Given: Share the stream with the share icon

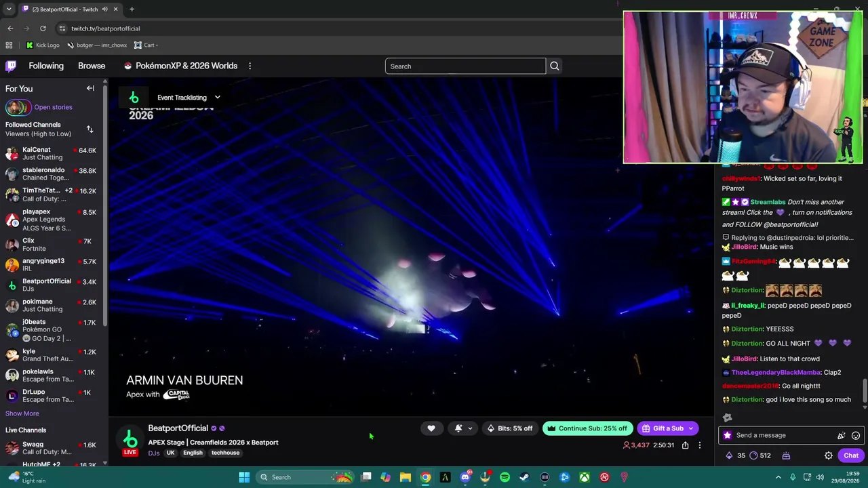Looking at the screenshot, I should point(685,445).
